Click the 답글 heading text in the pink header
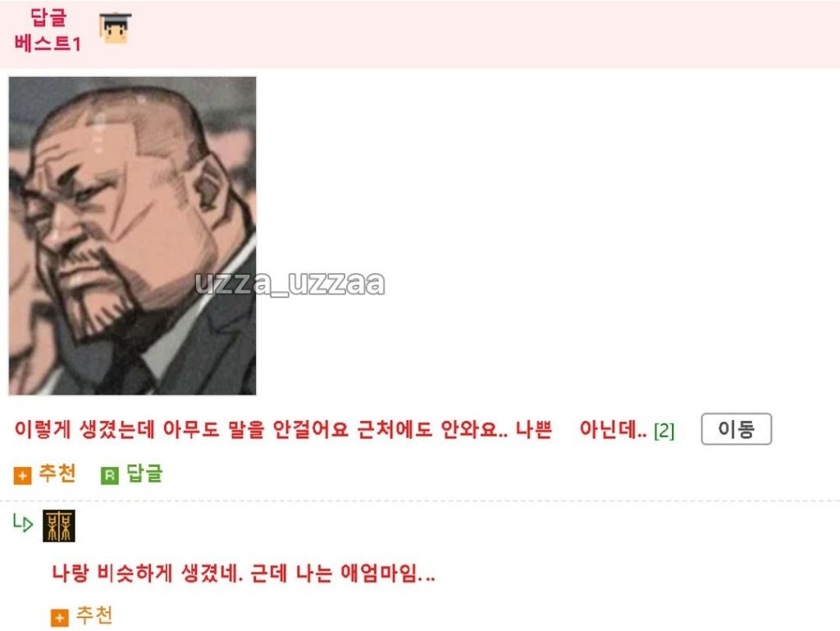Image resolution: width=840 pixels, height=631 pixels. [x=48, y=17]
